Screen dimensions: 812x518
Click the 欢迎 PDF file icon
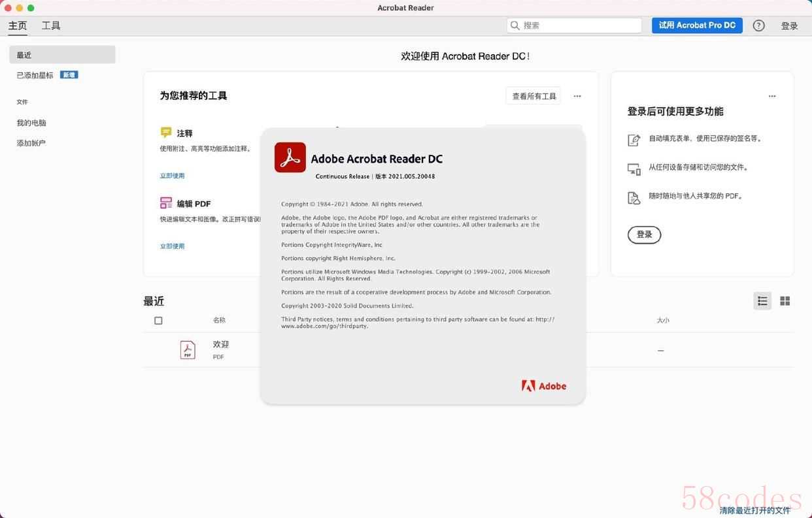click(188, 350)
